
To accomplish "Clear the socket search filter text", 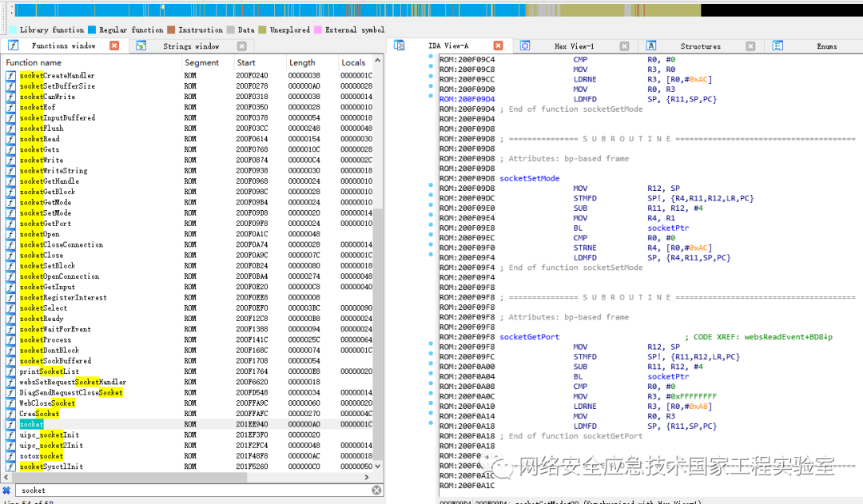I will tap(376, 490).
